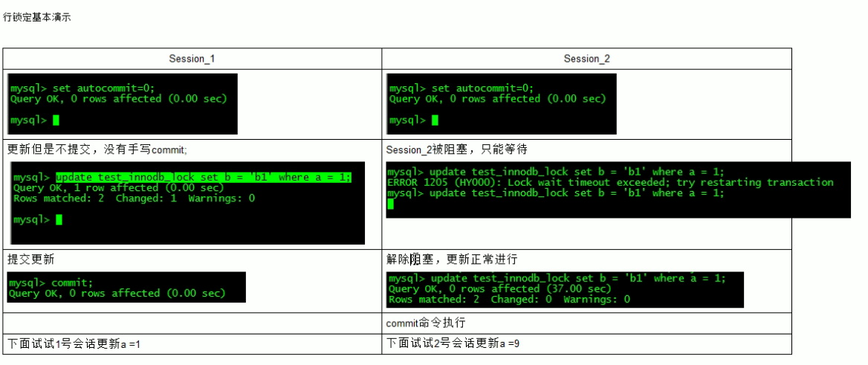Select the Session_2 column header
868x365 pixels.
click(x=587, y=59)
